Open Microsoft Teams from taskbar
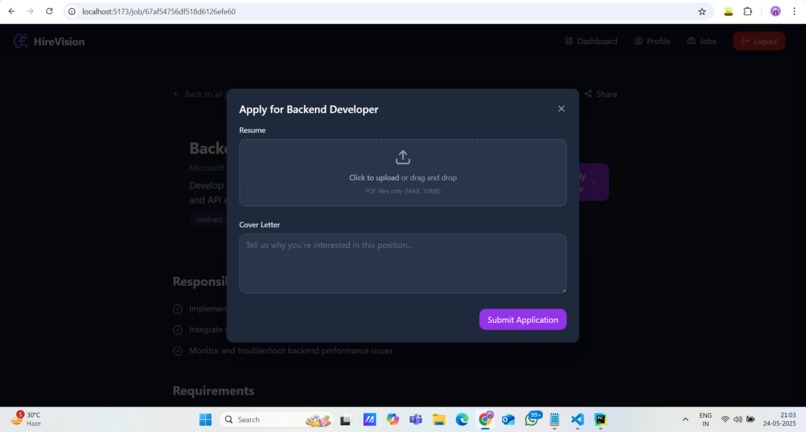This screenshot has width=806, height=432. (x=415, y=420)
